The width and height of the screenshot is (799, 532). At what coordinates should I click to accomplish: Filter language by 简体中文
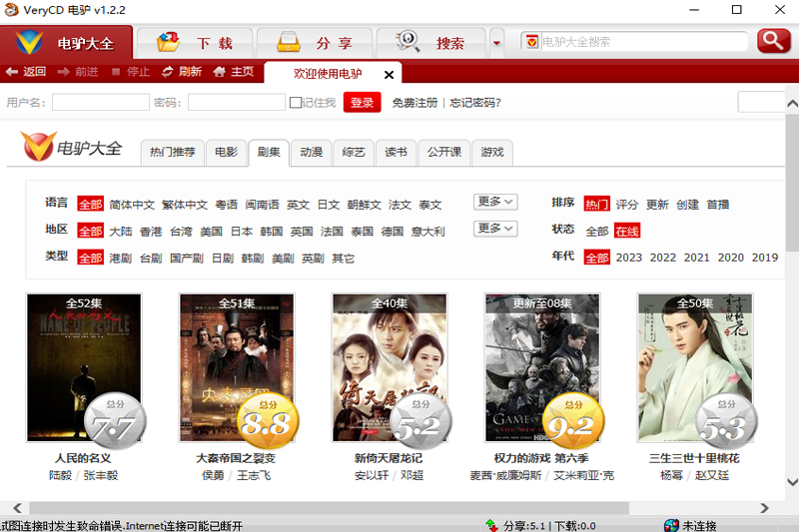(x=132, y=205)
